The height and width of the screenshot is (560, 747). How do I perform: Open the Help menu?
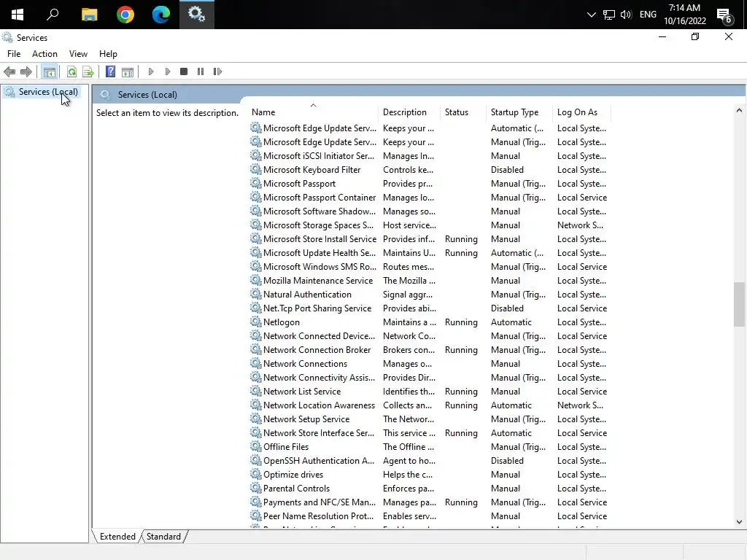tap(108, 54)
